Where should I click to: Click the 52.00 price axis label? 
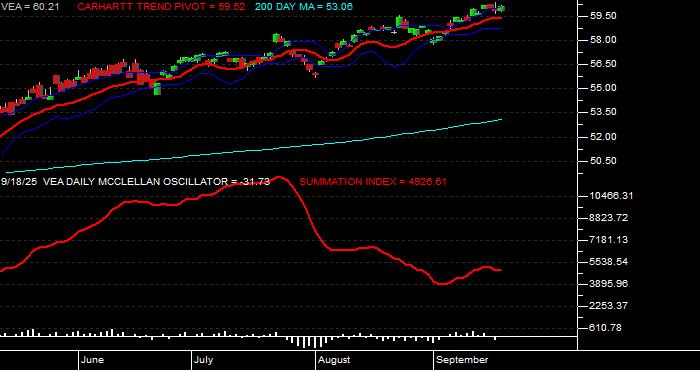click(x=604, y=137)
